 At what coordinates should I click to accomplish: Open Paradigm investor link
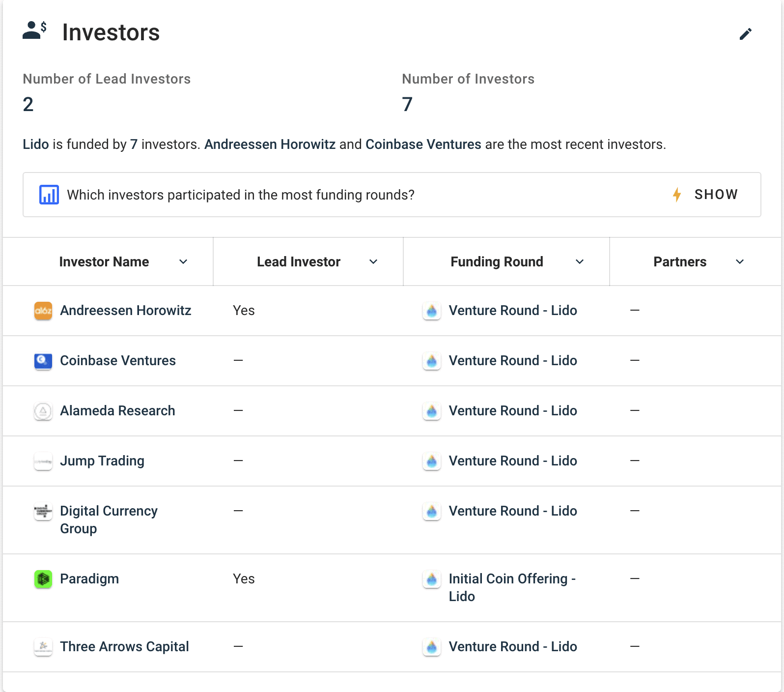89,579
